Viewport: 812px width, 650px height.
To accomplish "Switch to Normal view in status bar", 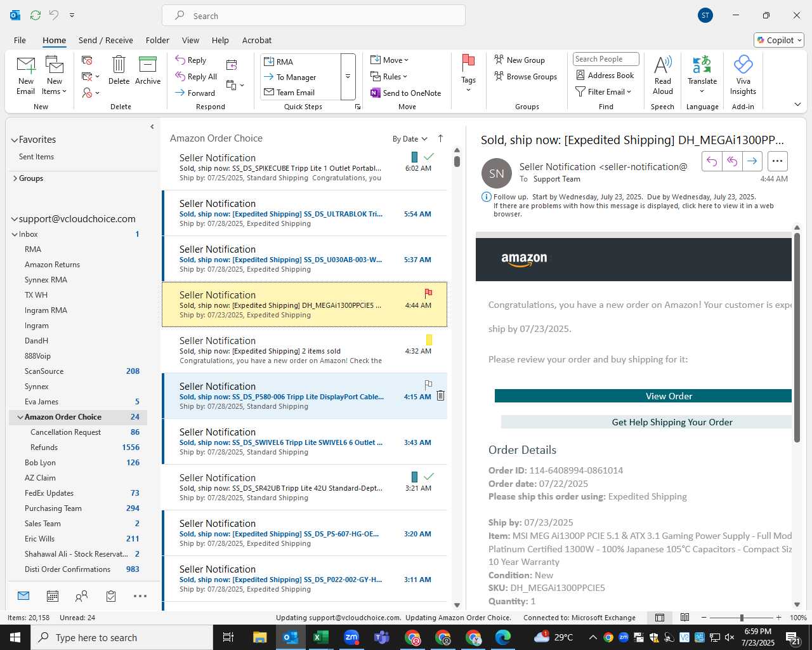I will 660,618.
